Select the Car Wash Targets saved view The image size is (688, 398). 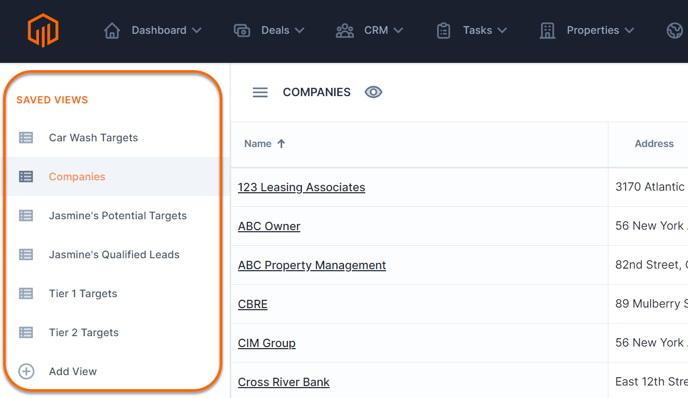pos(93,138)
